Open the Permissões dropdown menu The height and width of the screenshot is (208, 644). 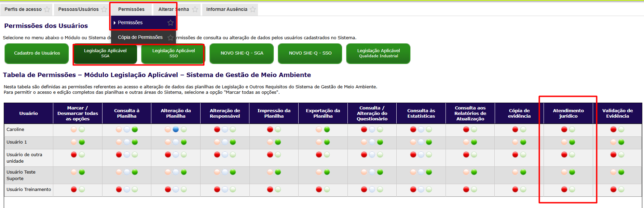(131, 10)
